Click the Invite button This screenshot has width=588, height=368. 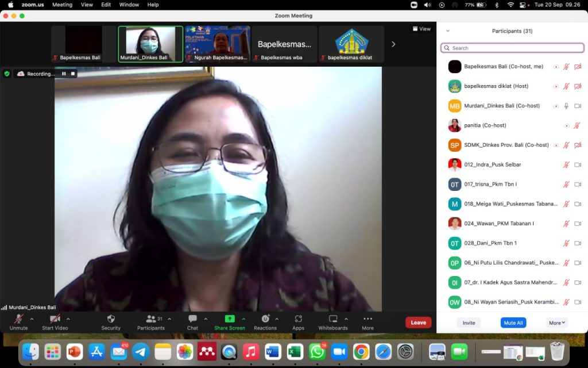click(469, 323)
